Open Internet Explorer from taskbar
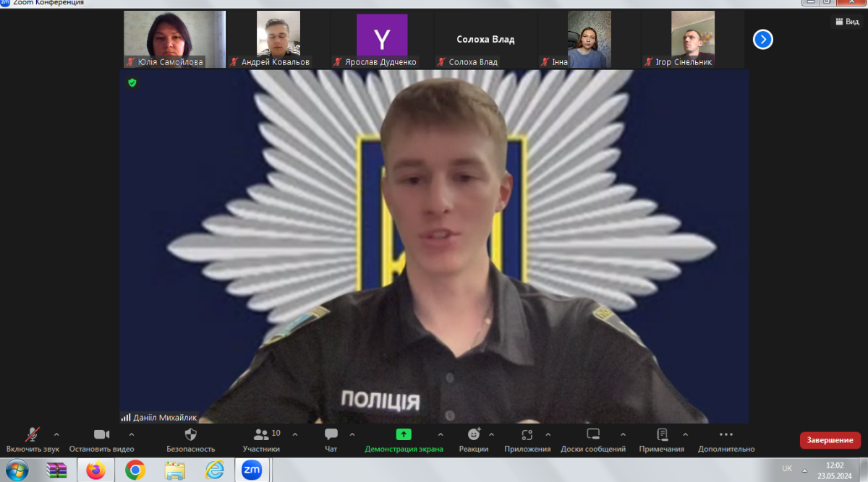 point(214,470)
